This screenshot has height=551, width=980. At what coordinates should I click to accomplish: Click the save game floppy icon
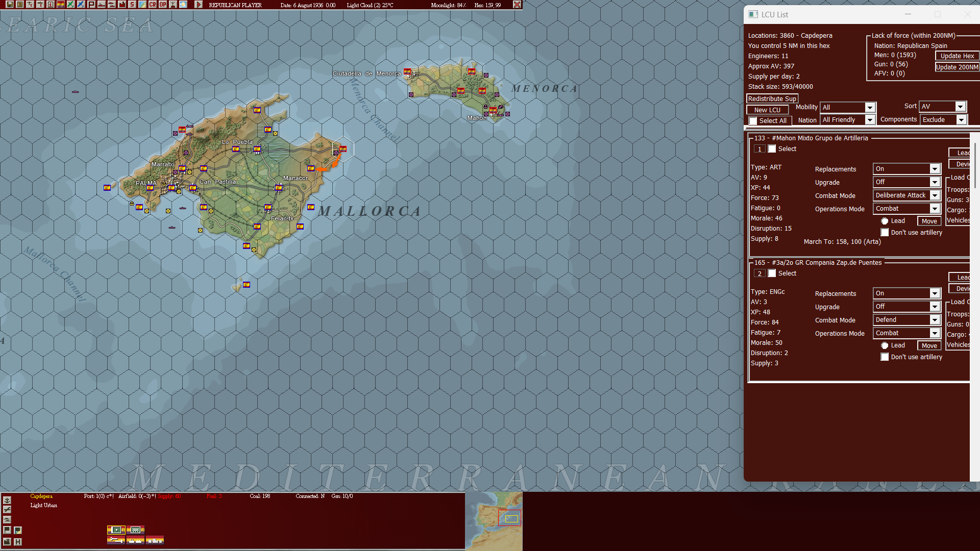click(x=10, y=5)
